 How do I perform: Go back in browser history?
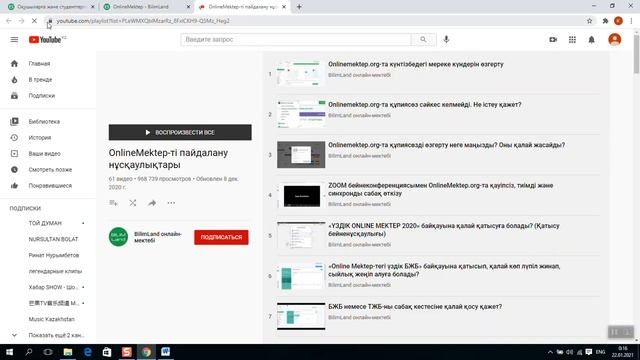coord(9,21)
